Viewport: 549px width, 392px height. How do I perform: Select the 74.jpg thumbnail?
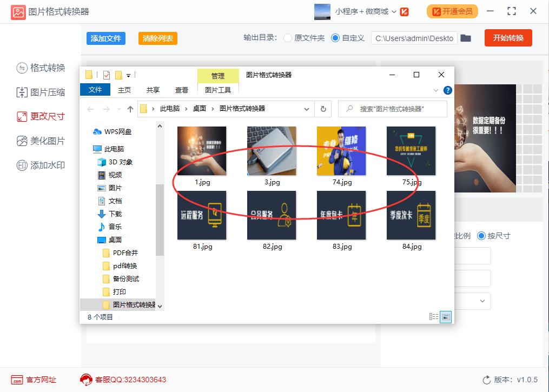341,150
